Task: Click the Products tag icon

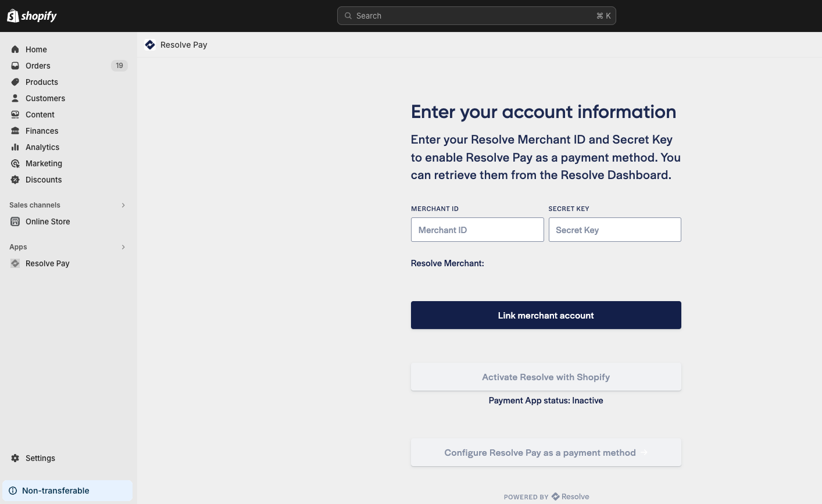Action: pos(15,82)
